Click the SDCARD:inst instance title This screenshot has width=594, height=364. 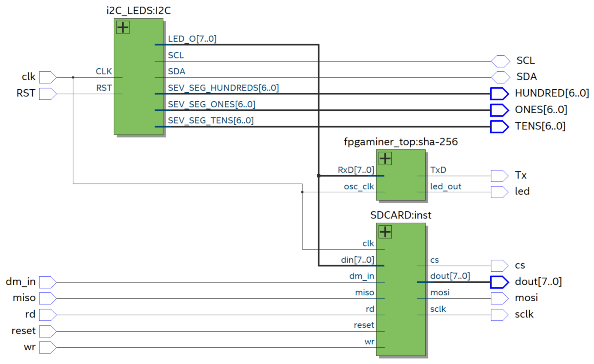click(x=400, y=215)
